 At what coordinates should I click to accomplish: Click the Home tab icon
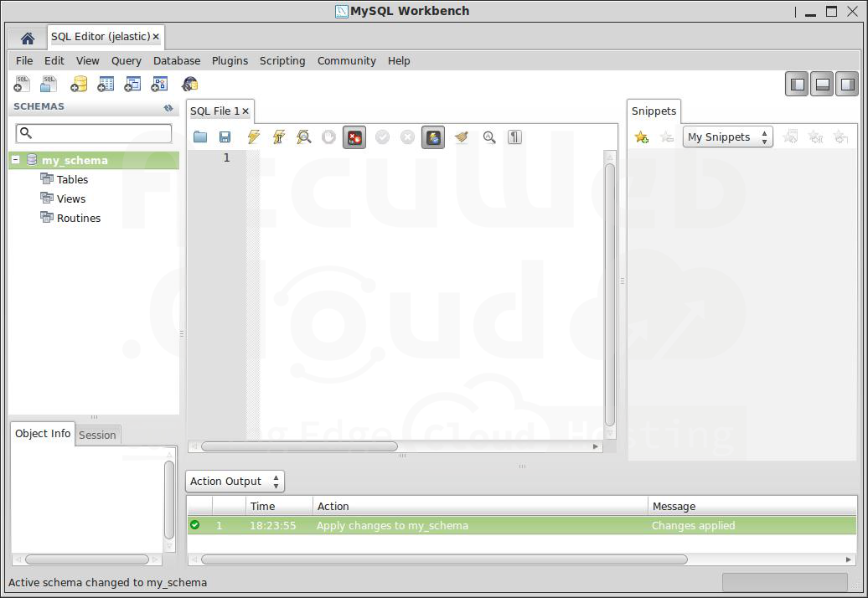tap(27, 38)
